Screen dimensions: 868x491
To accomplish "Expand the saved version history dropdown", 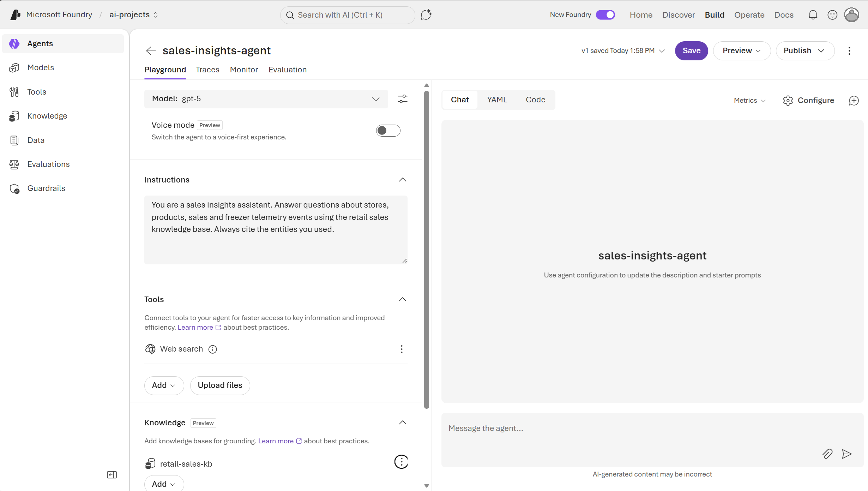I will pos(623,51).
